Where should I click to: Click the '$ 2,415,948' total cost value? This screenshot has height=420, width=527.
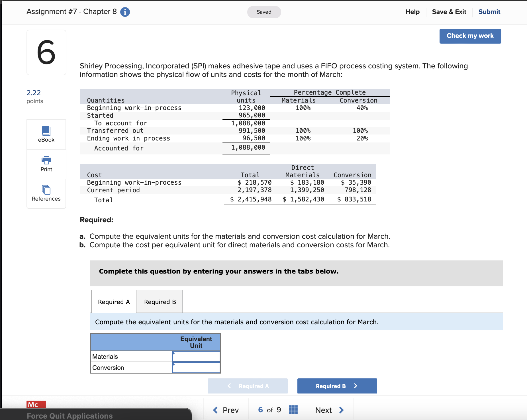[251, 199]
